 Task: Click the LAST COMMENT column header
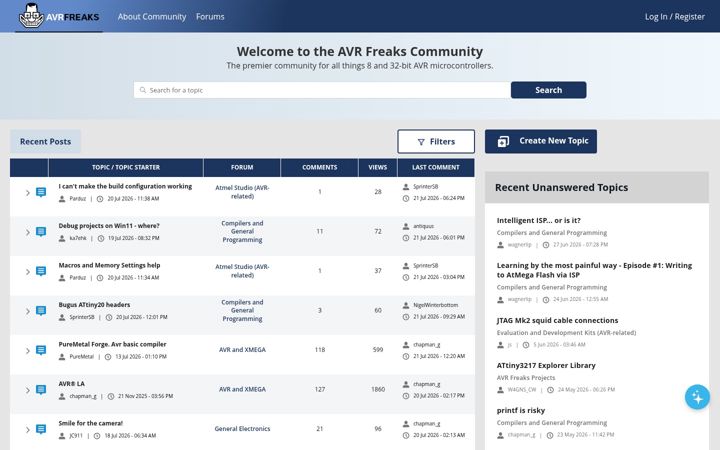[x=436, y=168]
